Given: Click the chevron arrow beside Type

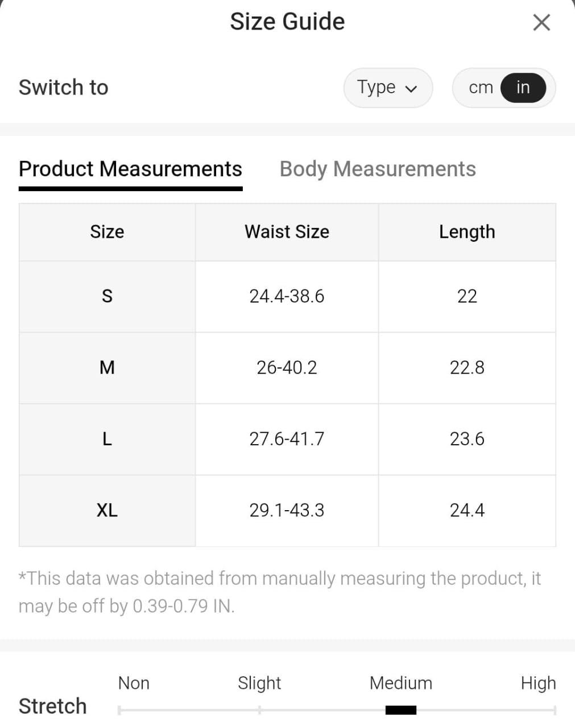Looking at the screenshot, I should point(411,89).
